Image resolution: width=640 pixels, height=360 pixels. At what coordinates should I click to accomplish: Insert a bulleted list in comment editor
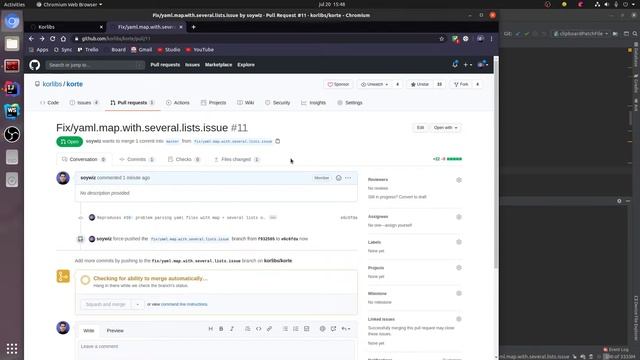285,329
